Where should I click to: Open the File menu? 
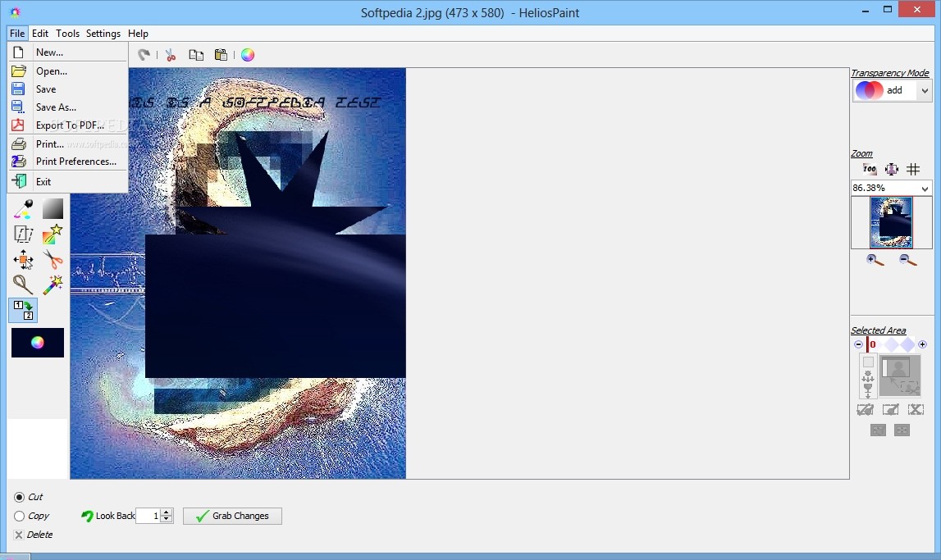pyautogui.click(x=17, y=34)
